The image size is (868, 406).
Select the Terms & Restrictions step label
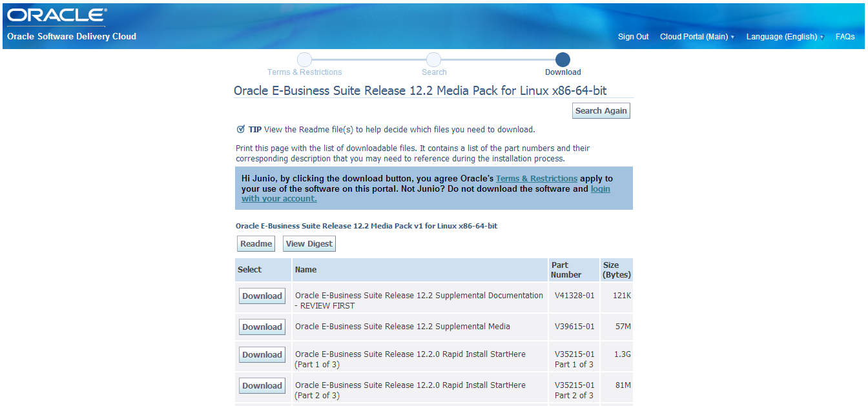tap(305, 72)
